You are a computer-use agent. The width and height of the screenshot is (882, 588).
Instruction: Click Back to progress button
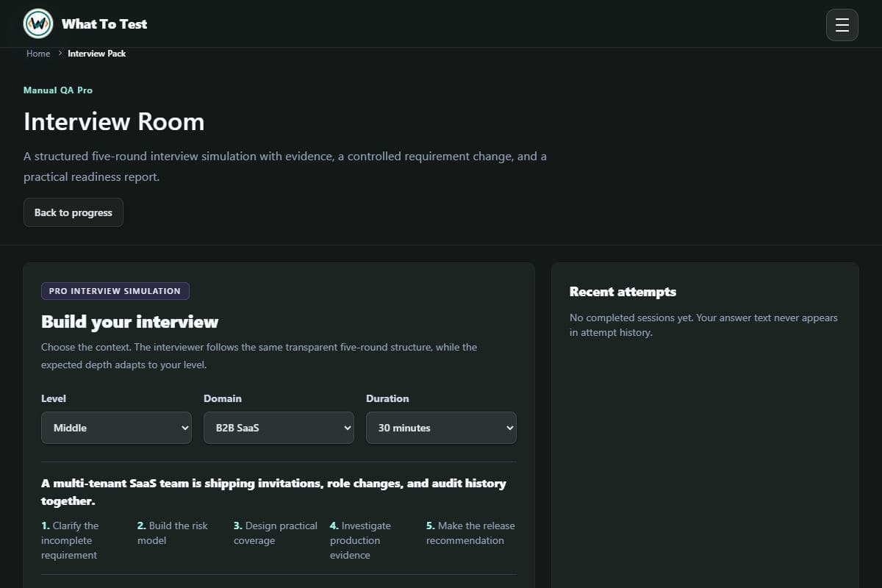(x=73, y=212)
